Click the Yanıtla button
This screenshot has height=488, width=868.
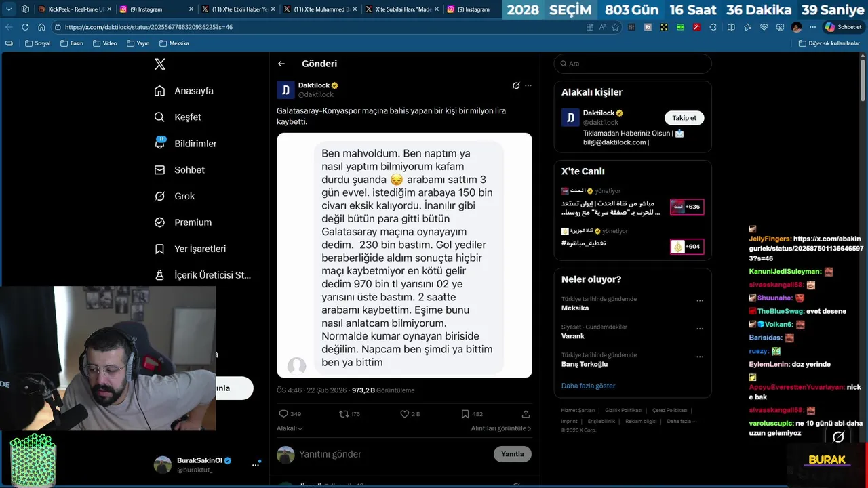[513, 454]
